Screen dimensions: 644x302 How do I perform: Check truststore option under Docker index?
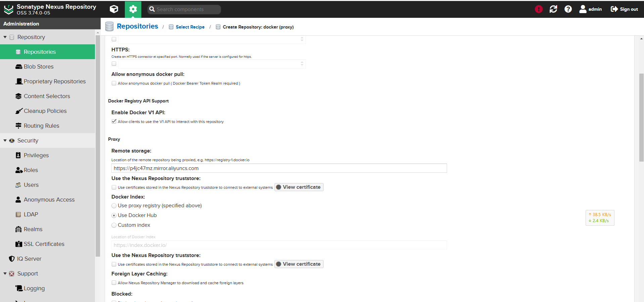click(114, 264)
